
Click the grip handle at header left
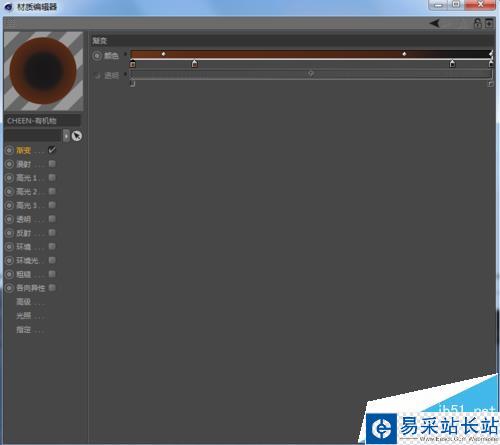coord(11,23)
